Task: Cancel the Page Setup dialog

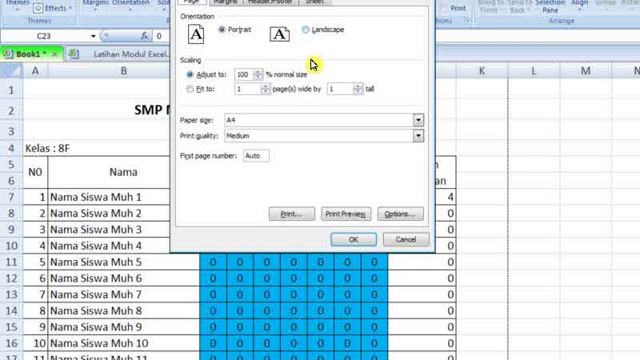Action: [x=406, y=240]
